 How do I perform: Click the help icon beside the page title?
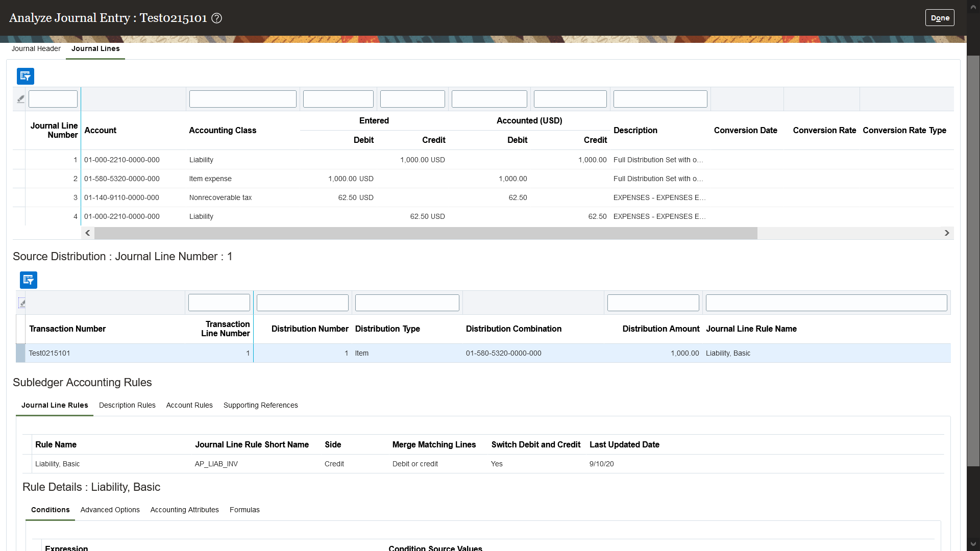216,18
